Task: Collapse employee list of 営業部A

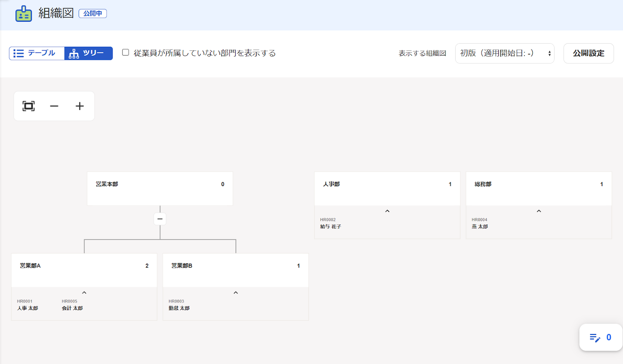Action: [84, 293]
